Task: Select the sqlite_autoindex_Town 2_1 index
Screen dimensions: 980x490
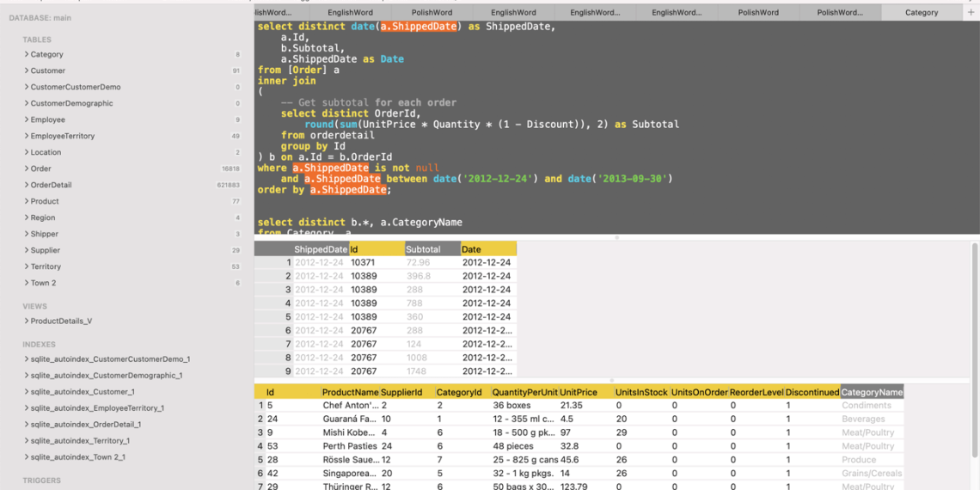Action: 77,457
